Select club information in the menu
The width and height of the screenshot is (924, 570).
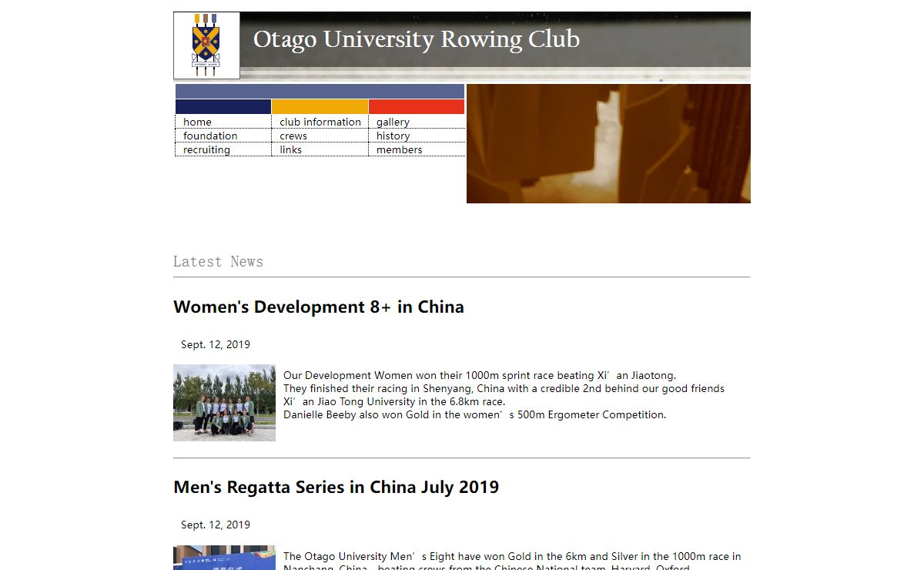[x=320, y=122]
